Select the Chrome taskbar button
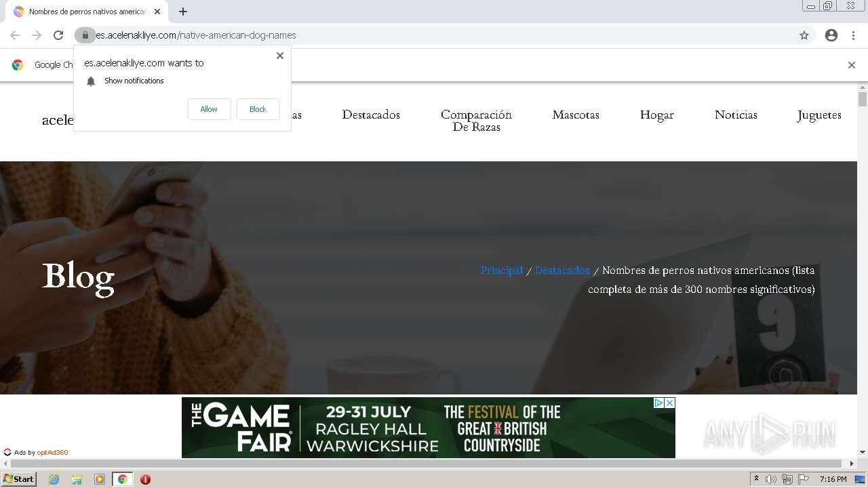This screenshot has height=488, width=868. [123, 479]
